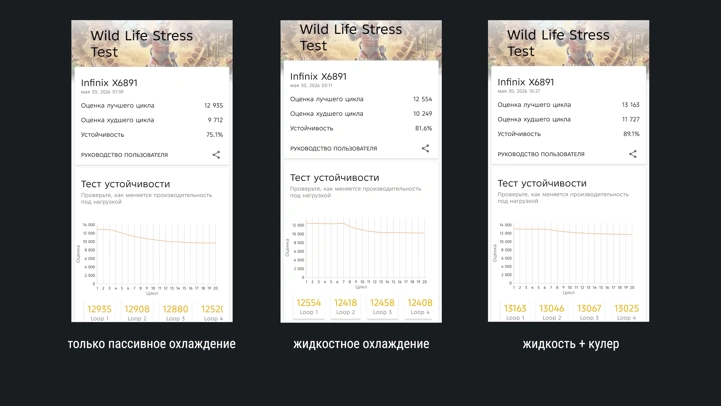Open user guide link in left screenshot

click(124, 155)
